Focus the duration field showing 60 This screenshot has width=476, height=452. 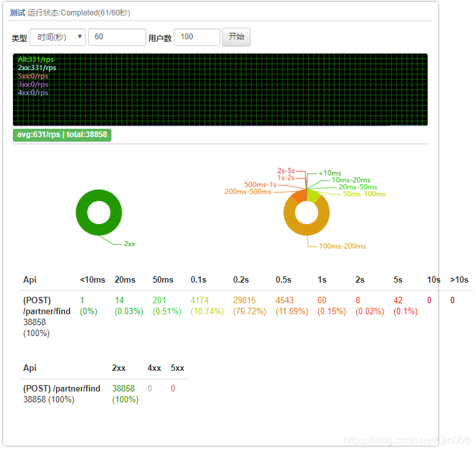coord(117,37)
